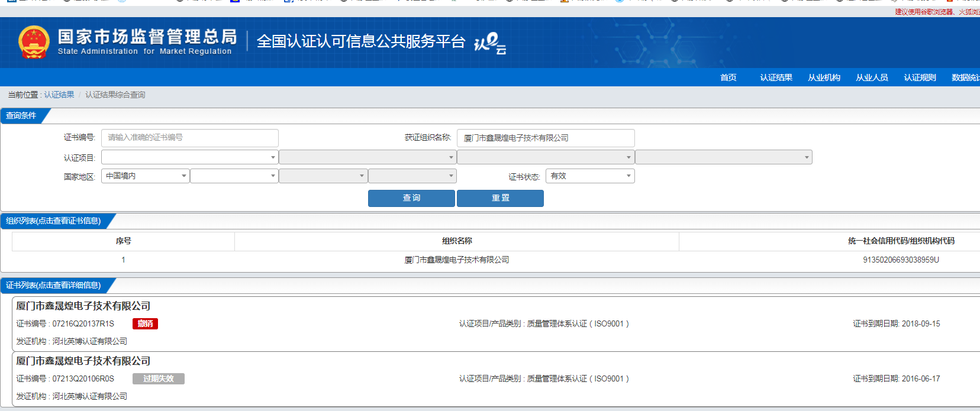Click the 统一社会信用代码 column header
The height and width of the screenshot is (411, 980).
point(901,241)
